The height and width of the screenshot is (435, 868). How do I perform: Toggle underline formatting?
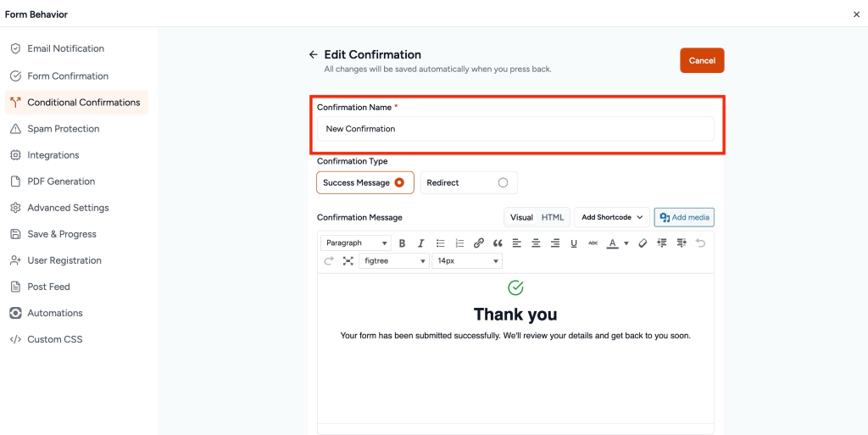pyautogui.click(x=574, y=243)
